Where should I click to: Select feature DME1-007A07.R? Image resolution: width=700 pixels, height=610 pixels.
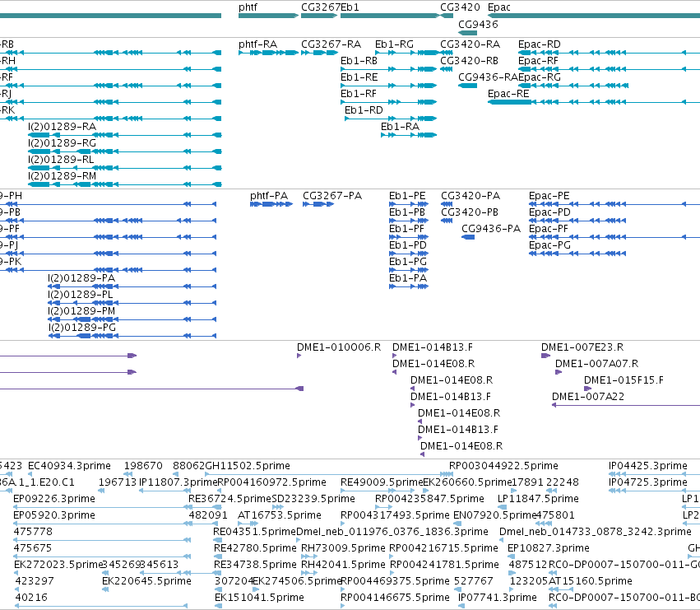(x=596, y=364)
